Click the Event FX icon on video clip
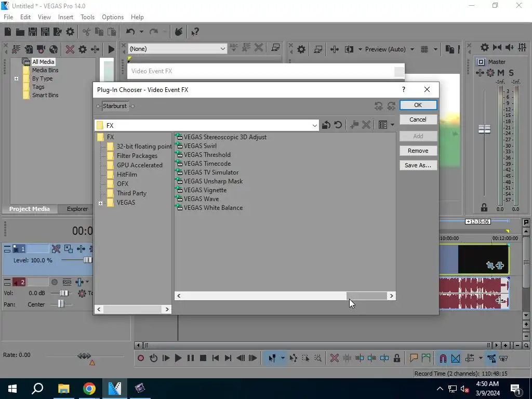 point(500,265)
